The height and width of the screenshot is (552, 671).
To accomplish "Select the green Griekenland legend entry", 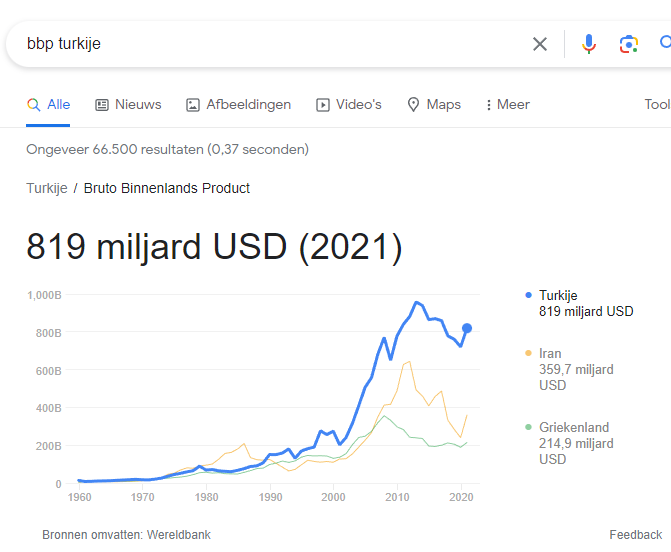I will (x=569, y=443).
